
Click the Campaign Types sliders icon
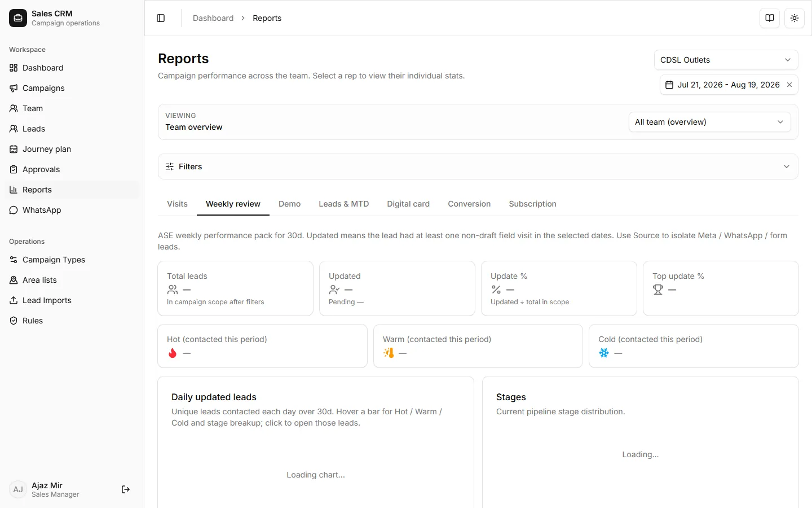(x=14, y=260)
